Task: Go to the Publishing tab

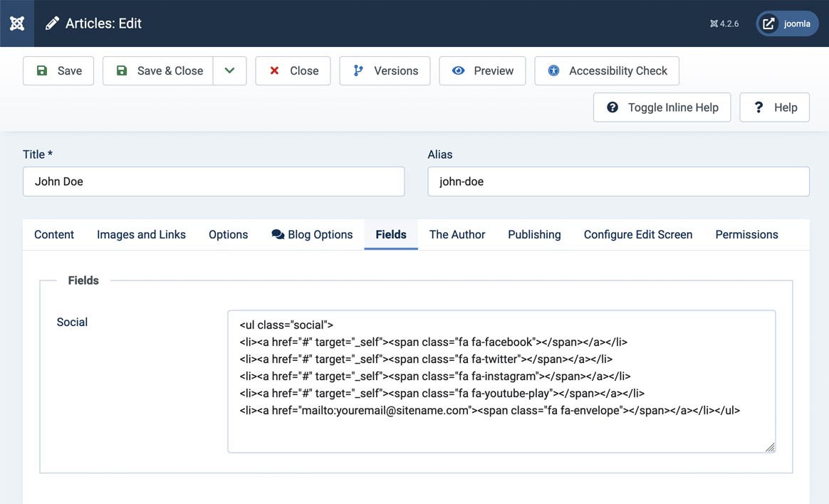Action: 534,235
